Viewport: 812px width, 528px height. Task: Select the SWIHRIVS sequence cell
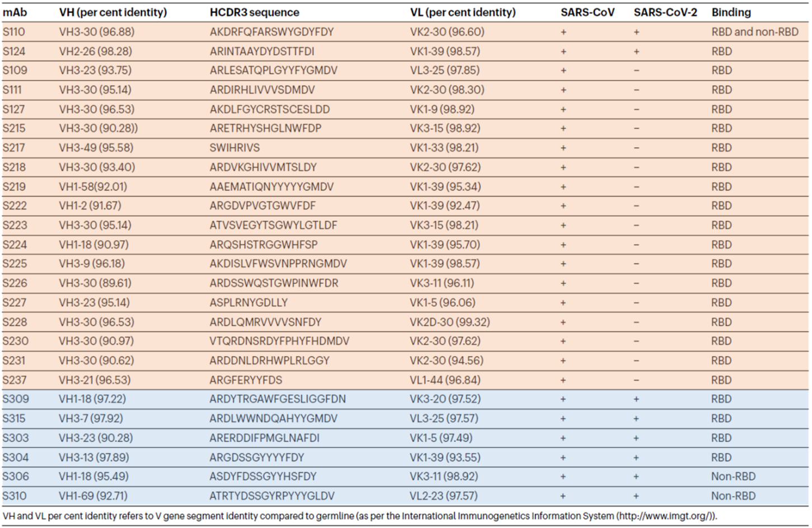pyautogui.click(x=234, y=148)
